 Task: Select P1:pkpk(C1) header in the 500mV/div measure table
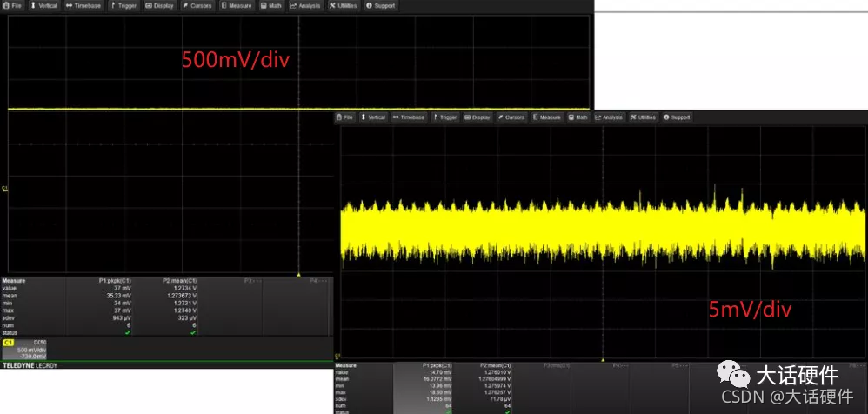(115, 281)
